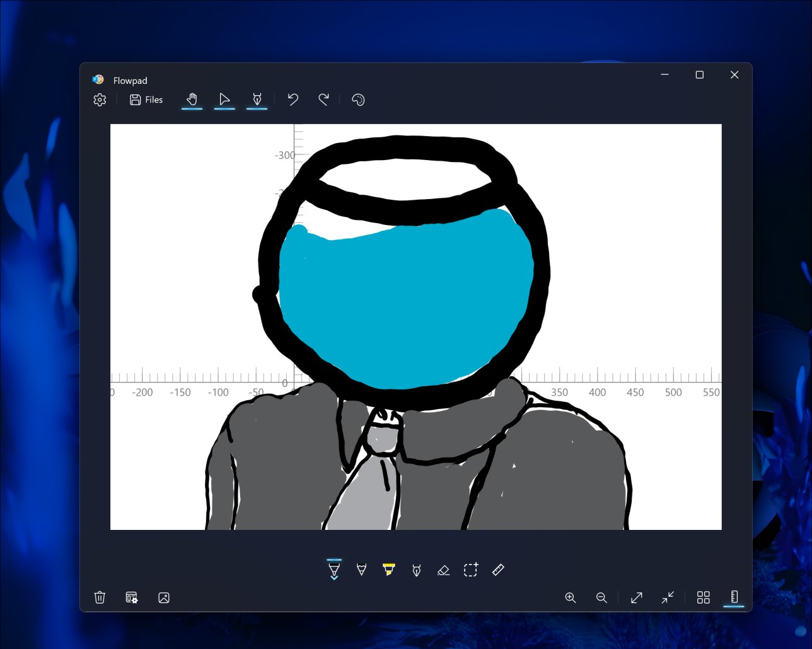Redo the undone action
812x649 pixels.
[323, 99]
